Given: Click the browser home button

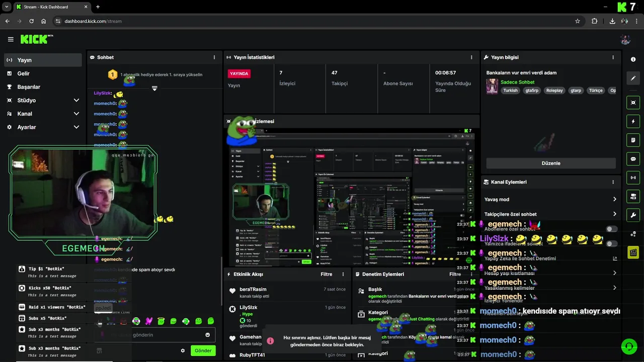Looking at the screenshot, I should coord(44,21).
